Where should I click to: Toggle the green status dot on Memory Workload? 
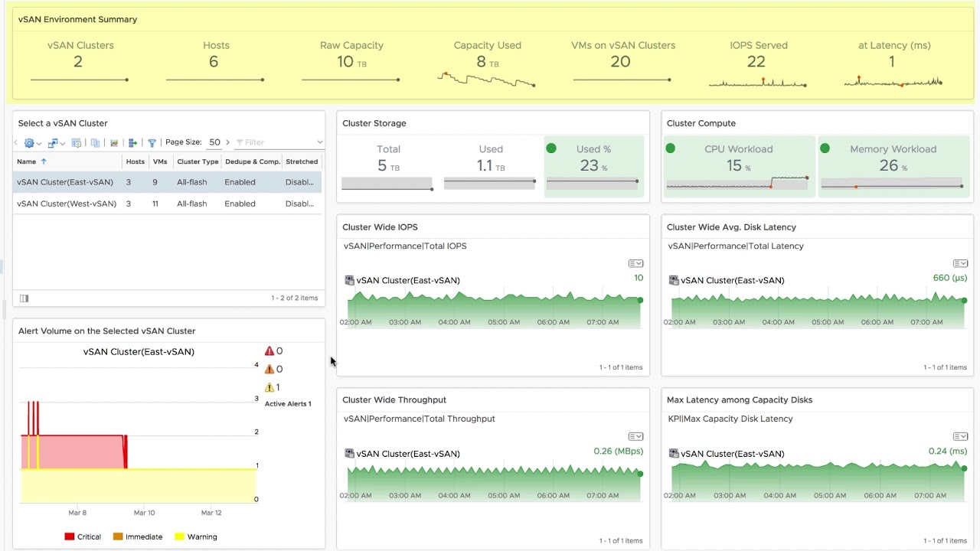(x=825, y=149)
